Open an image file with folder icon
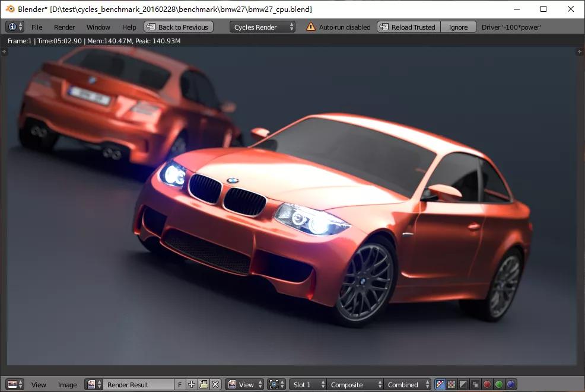 (x=204, y=384)
